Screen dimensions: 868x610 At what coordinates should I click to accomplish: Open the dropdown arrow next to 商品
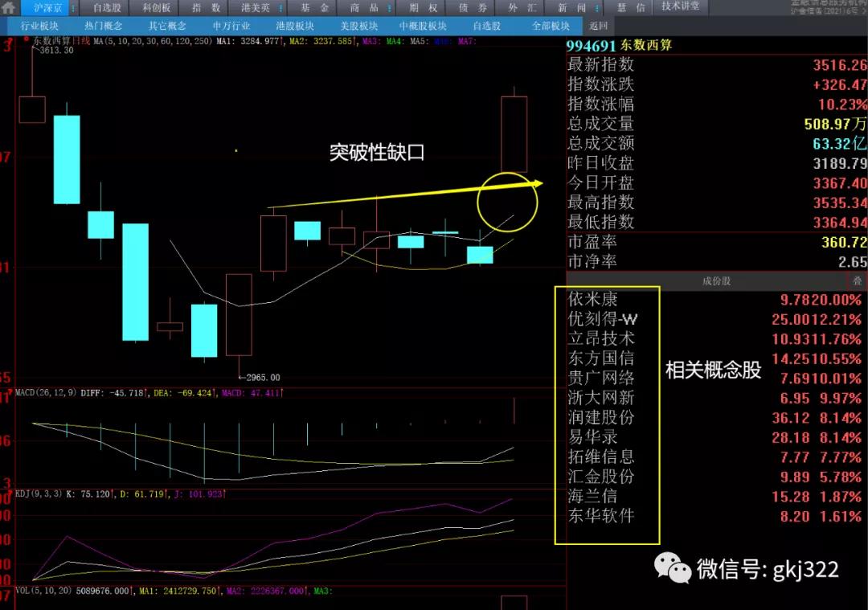[391, 8]
